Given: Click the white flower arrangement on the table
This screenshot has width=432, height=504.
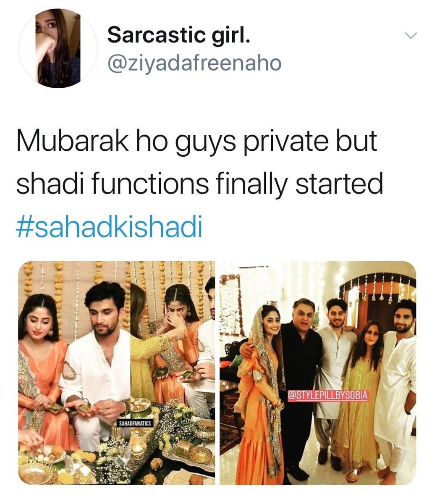Looking at the screenshot, I should [x=176, y=424].
